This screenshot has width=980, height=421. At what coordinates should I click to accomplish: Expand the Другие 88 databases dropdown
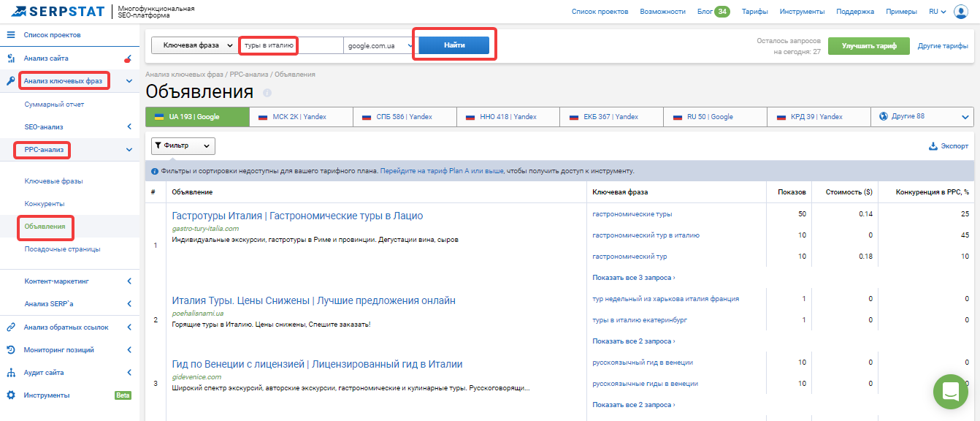click(x=965, y=117)
